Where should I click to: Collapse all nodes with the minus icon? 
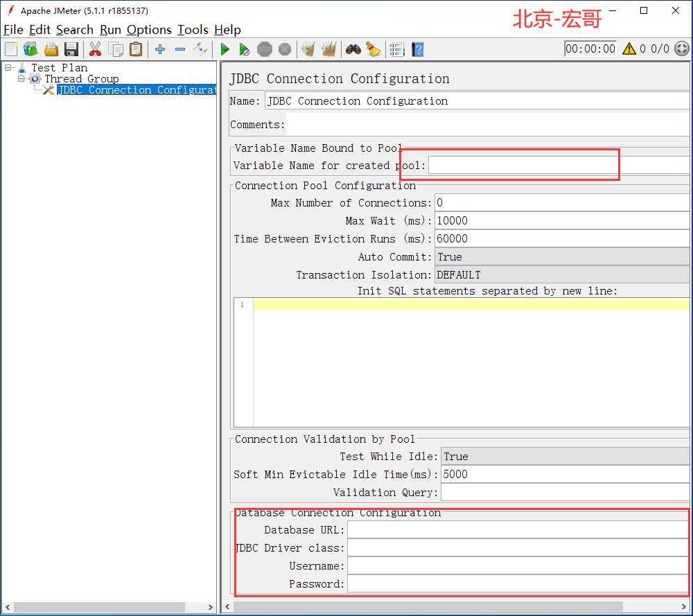point(180,49)
